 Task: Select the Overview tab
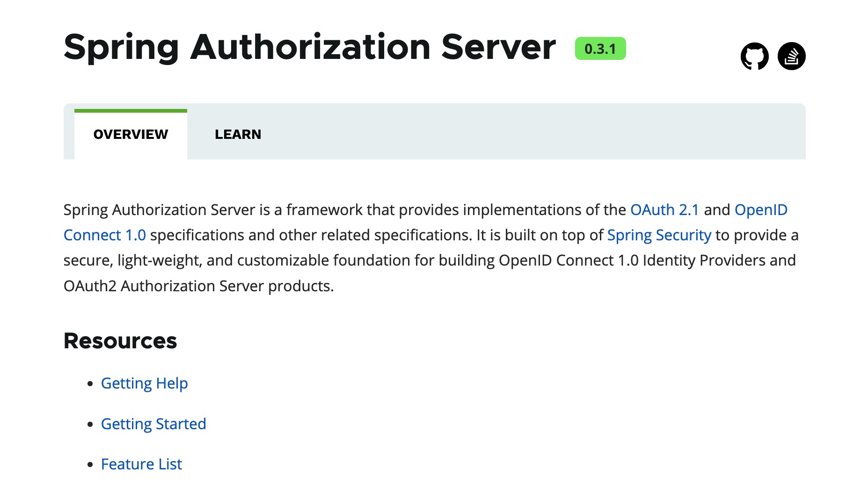tap(131, 134)
